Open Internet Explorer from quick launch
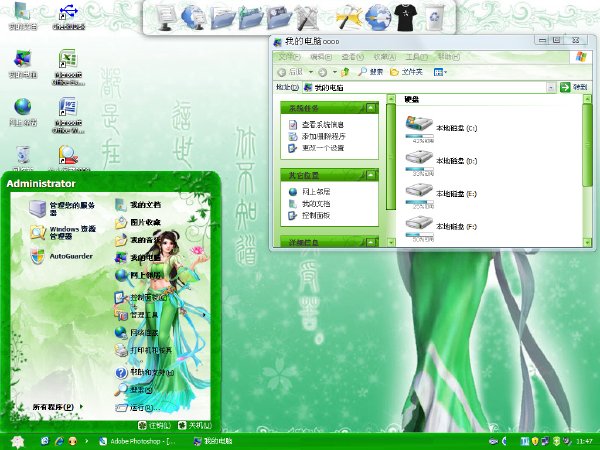This screenshot has height=450, width=600. tap(59, 441)
